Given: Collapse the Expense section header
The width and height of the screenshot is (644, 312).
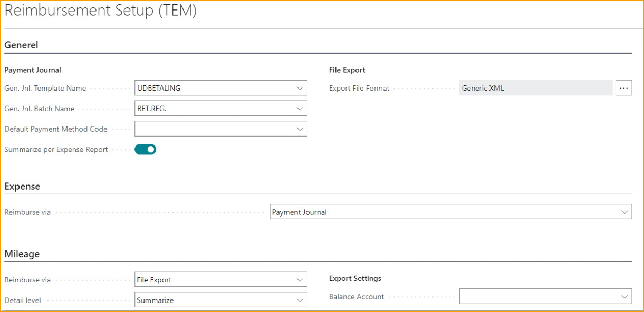Looking at the screenshot, I should pos(22,187).
